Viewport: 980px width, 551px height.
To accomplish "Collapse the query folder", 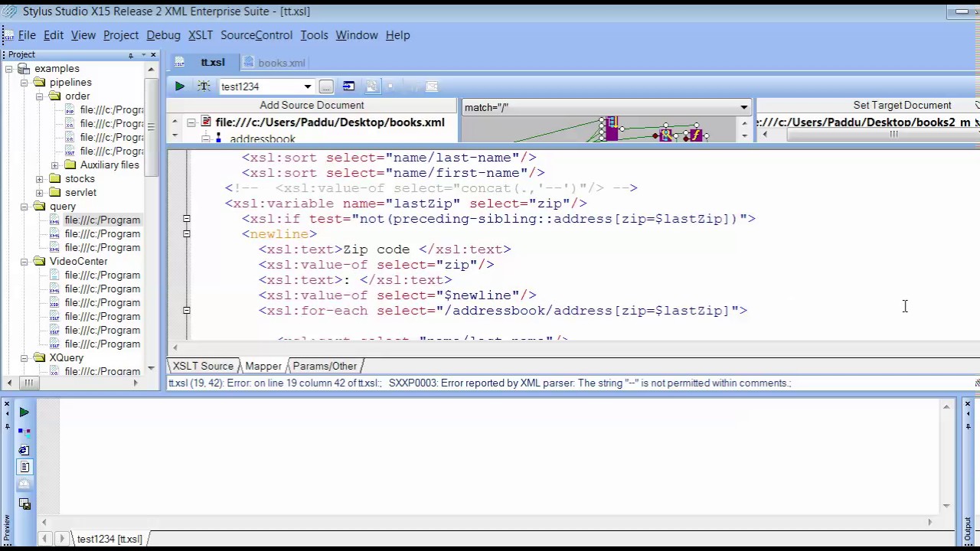I will 24,207.
